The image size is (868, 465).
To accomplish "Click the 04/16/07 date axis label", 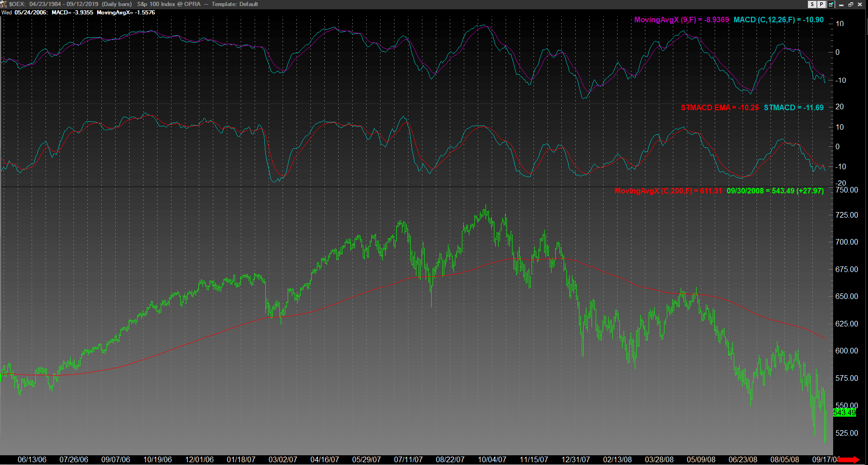I will pos(325,459).
